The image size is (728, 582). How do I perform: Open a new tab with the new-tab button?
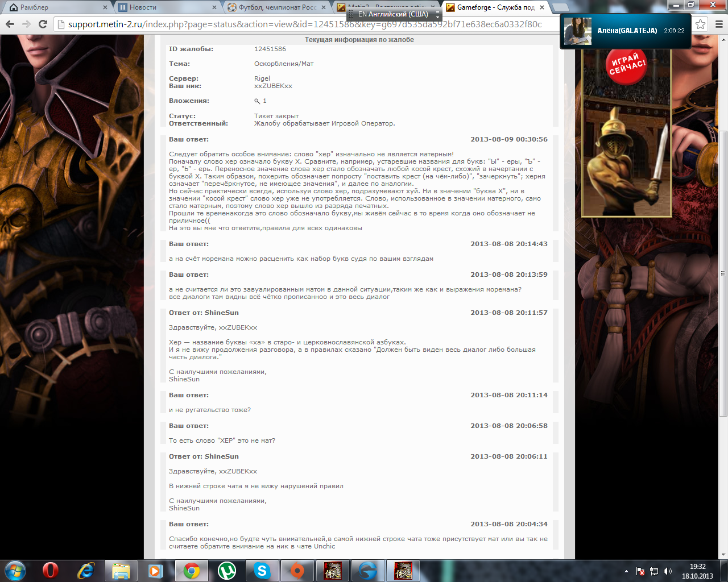point(561,7)
